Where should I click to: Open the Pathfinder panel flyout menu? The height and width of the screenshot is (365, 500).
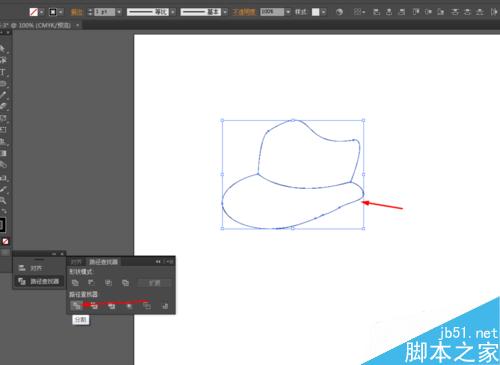(170, 262)
